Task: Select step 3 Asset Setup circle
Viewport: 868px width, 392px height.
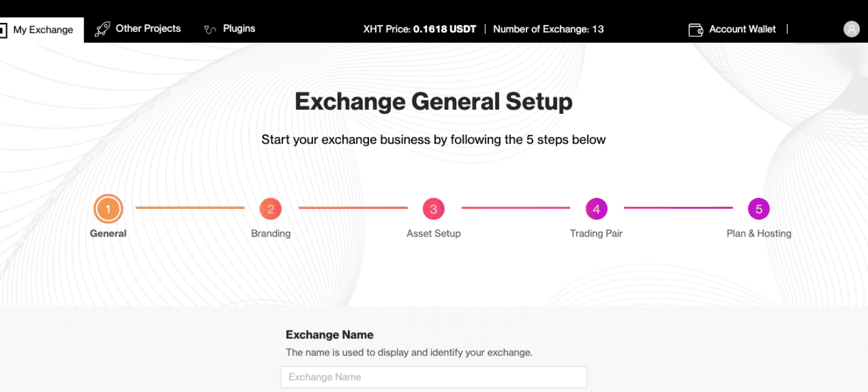Action: (434, 209)
